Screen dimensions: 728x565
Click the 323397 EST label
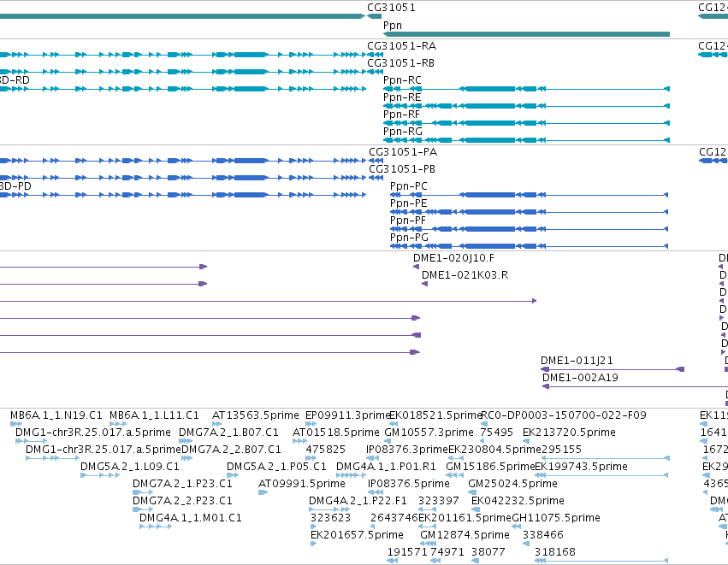[x=438, y=501]
